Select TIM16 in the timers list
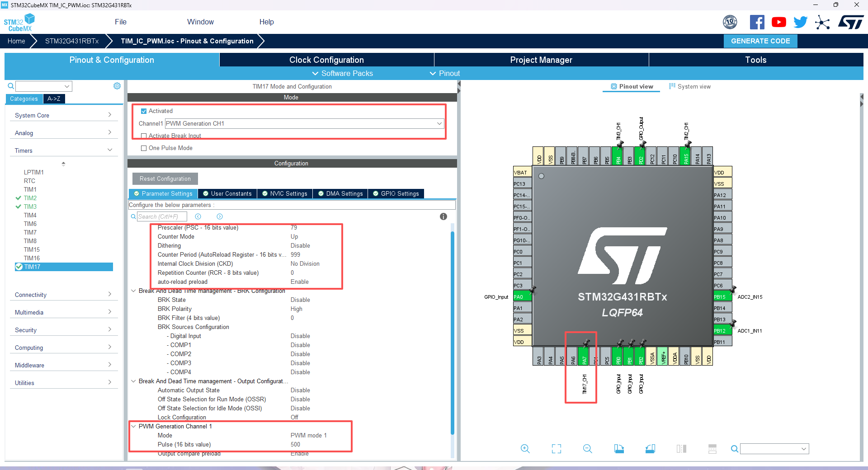Image resolution: width=868 pixels, height=470 pixels. point(32,258)
